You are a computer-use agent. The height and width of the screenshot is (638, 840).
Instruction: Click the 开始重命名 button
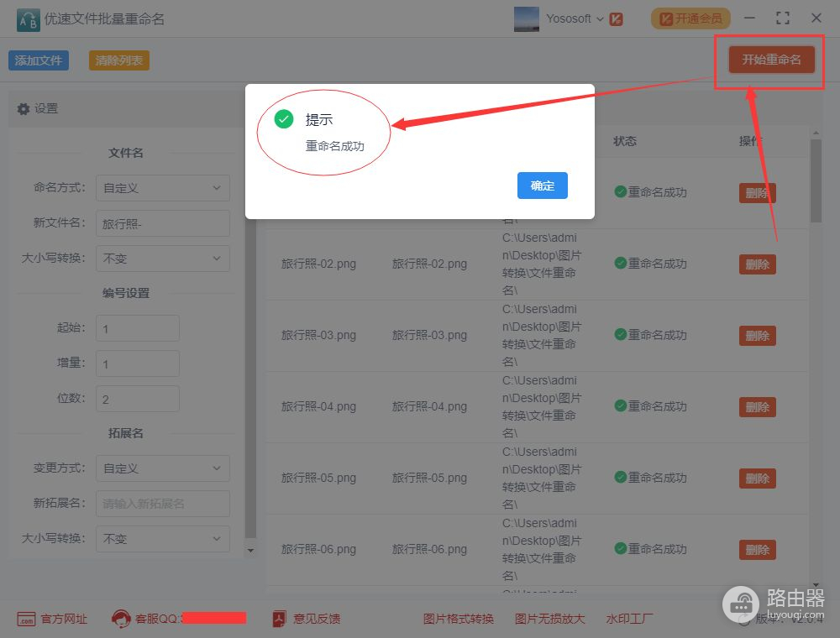(x=771, y=60)
